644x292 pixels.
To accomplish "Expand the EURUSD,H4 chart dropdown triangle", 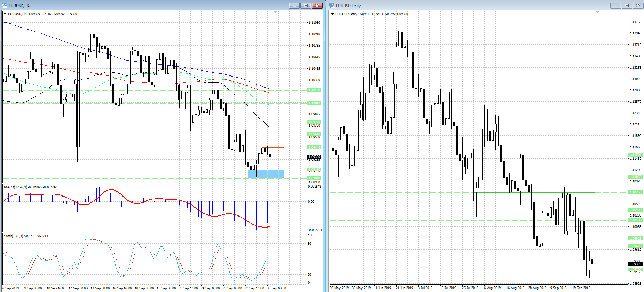I will click(x=5, y=14).
